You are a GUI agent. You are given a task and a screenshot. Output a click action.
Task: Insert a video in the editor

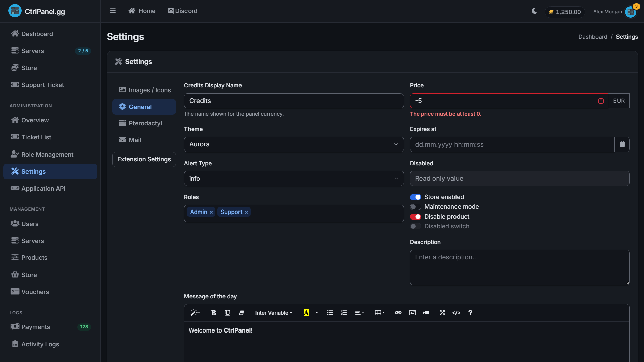click(x=426, y=313)
